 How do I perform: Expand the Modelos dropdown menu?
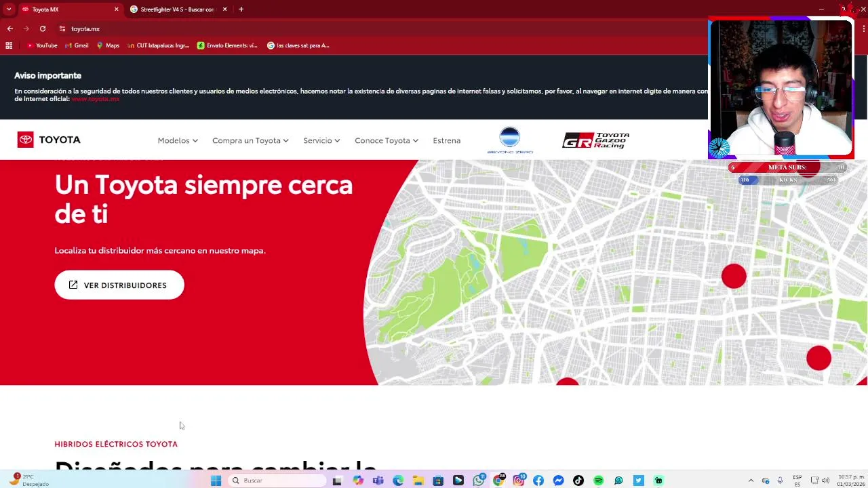coord(178,140)
